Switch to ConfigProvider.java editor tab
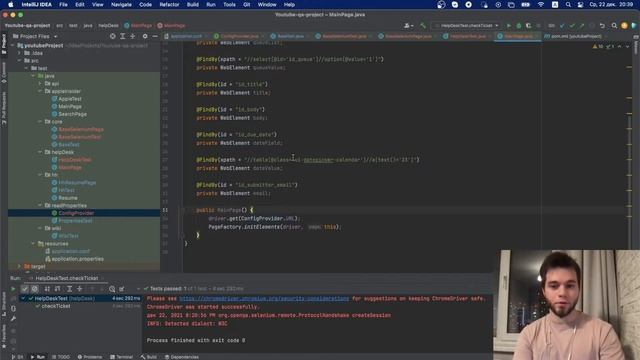Image resolution: width=640 pixels, height=360 pixels. (x=239, y=36)
